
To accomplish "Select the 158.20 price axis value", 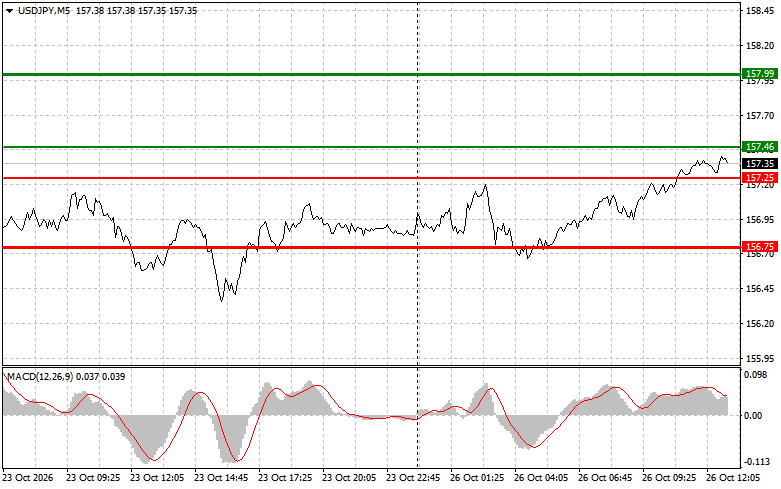I will tap(760, 46).
